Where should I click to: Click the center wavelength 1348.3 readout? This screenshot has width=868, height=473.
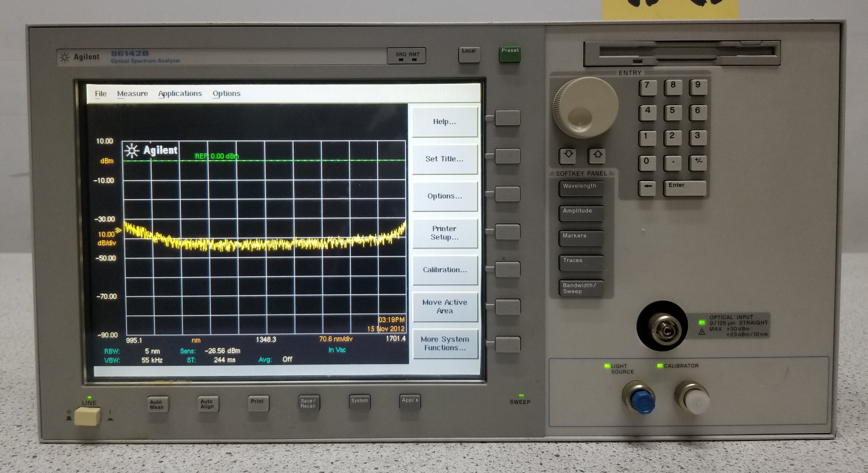click(x=266, y=339)
